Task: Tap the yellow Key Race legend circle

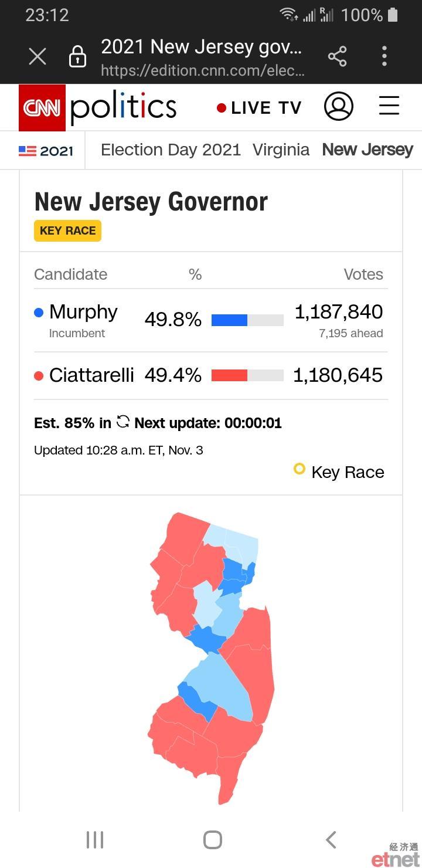Action: [x=300, y=469]
